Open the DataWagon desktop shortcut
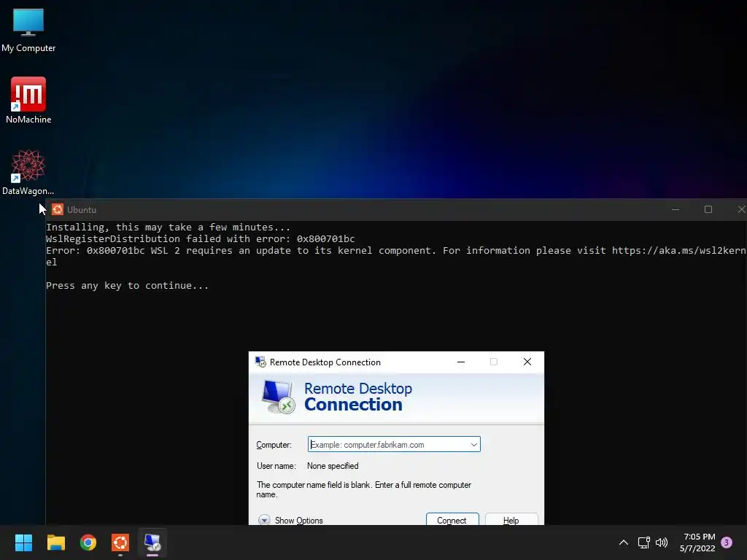The height and width of the screenshot is (560, 747). (28, 172)
